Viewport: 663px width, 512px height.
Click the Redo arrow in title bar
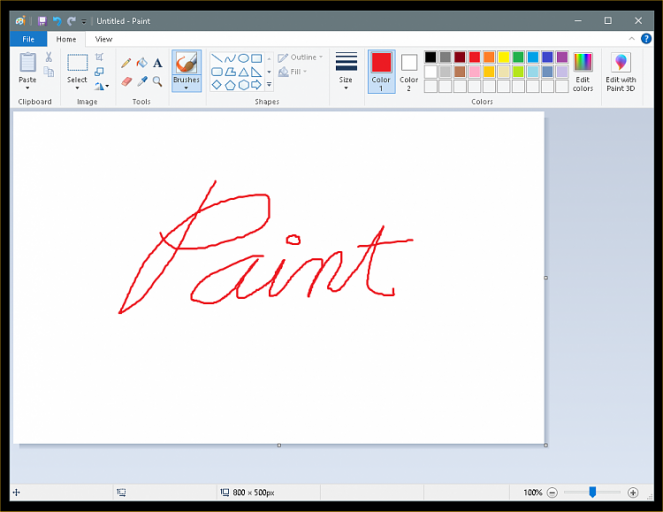(x=71, y=21)
